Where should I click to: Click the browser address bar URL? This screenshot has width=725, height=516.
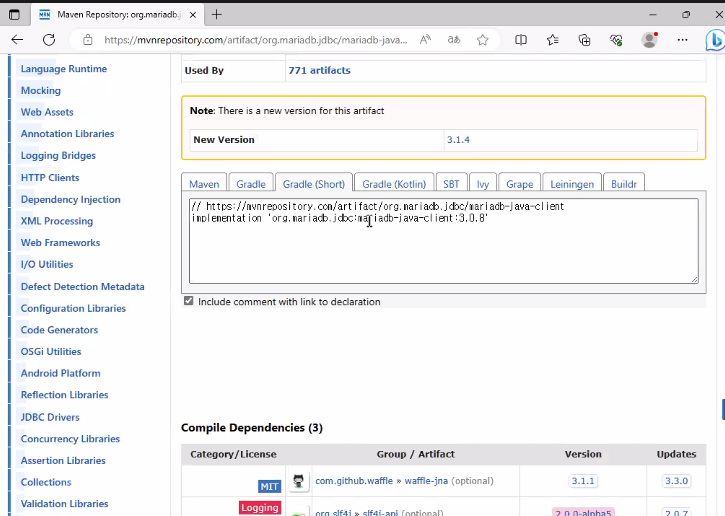click(256, 40)
